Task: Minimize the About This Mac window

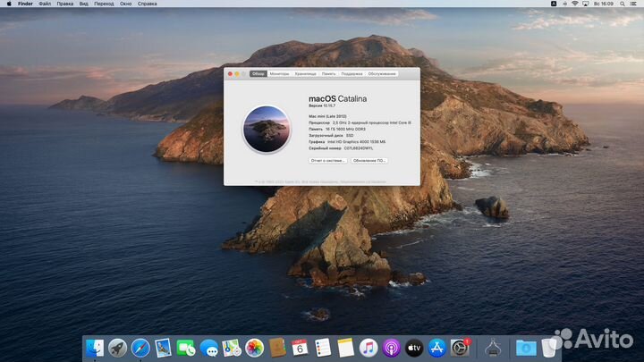Action: point(237,74)
